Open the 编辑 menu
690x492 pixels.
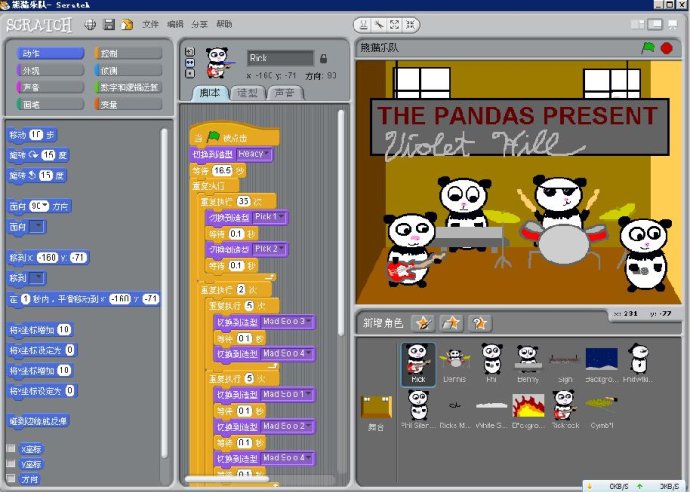(x=175, y=24)
